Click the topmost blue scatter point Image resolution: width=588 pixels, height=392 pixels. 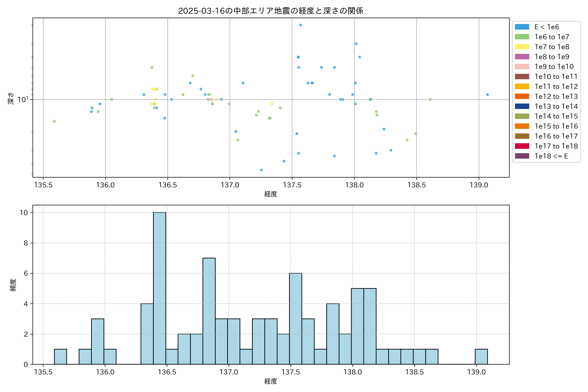[301, 25]
